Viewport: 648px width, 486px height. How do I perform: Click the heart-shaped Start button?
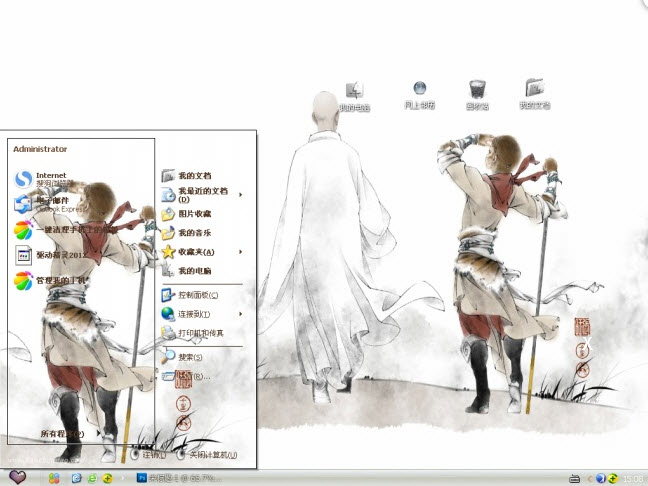pyautogui.click(x=17, y=477)
